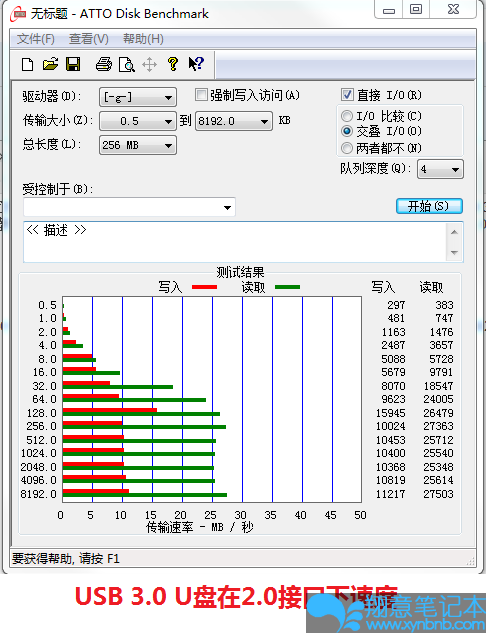The image size is (486, 633).
Task: Click the New document toolbar icon
Action: [x=27, y=64]
